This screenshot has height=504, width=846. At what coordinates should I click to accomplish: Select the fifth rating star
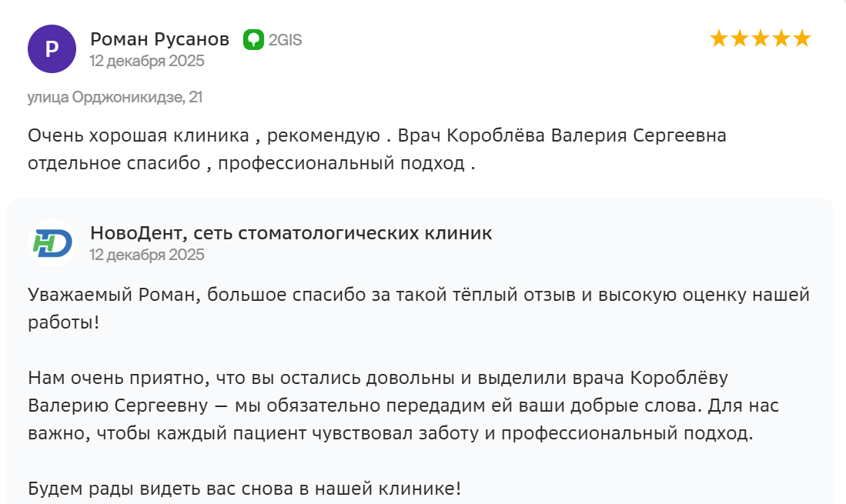click(x=802, y=38)
